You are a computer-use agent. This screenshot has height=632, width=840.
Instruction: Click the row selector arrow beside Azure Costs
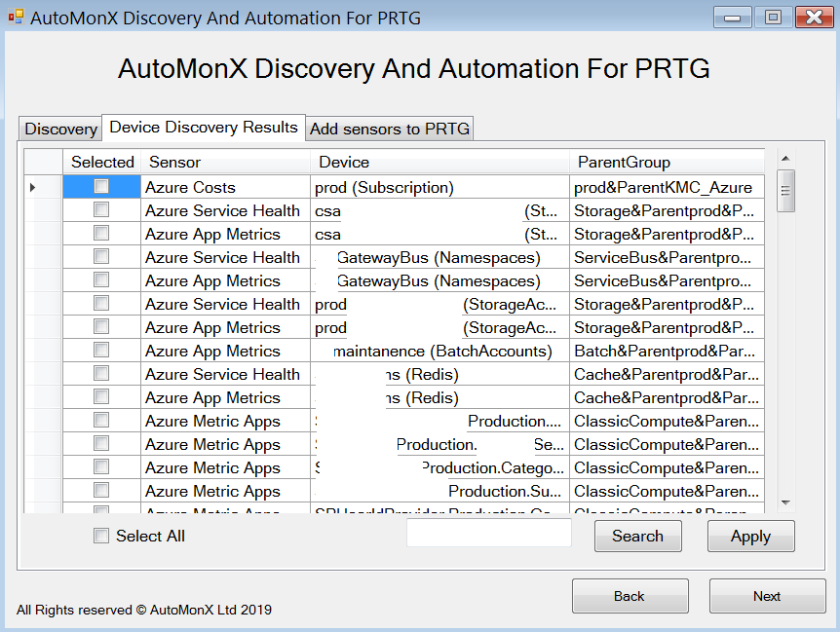30,187
